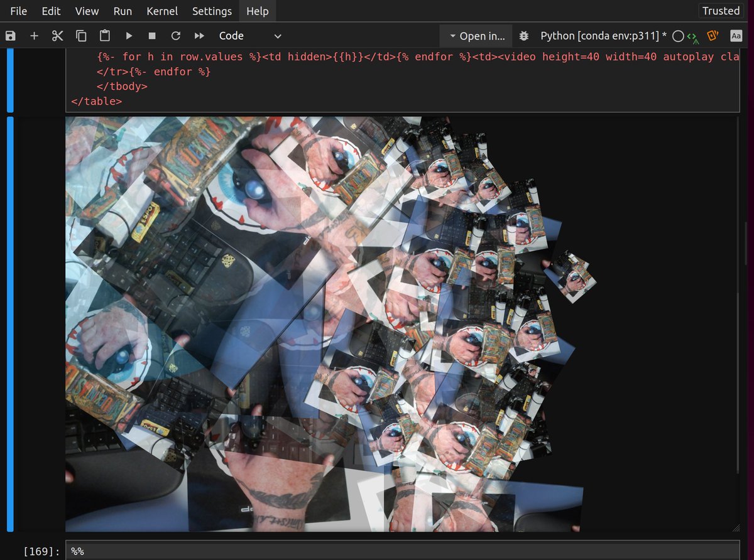Click the Aa icon in toolbar
The width and height of the screenshot is (754, 560).
point(736,36)
